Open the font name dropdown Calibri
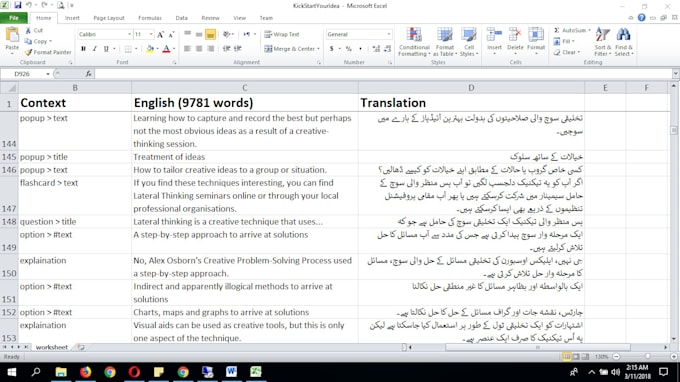Image resolution: width=680 pixels, height=382 pixels. tap(129, 34)
